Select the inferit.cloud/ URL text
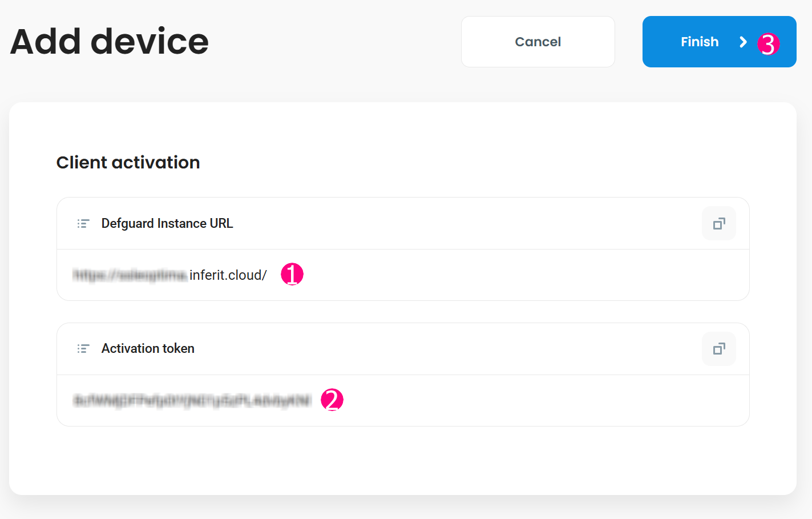The width and height of the screenshot is (812, 519). click(170, 275)
